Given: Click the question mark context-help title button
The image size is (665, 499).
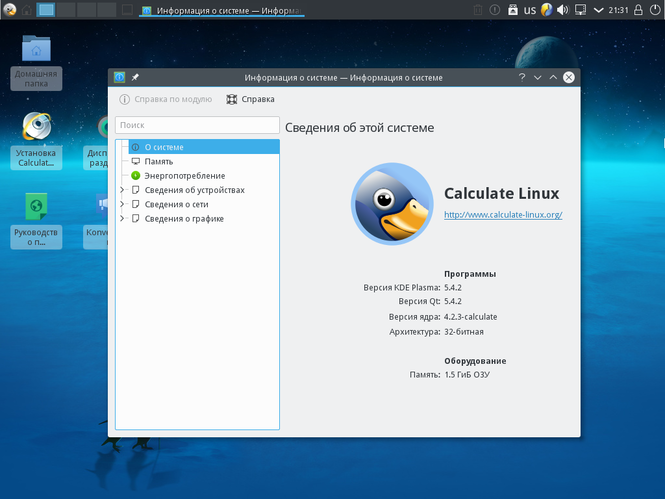Looking at the screenshot, I should (x=522, y=77).
